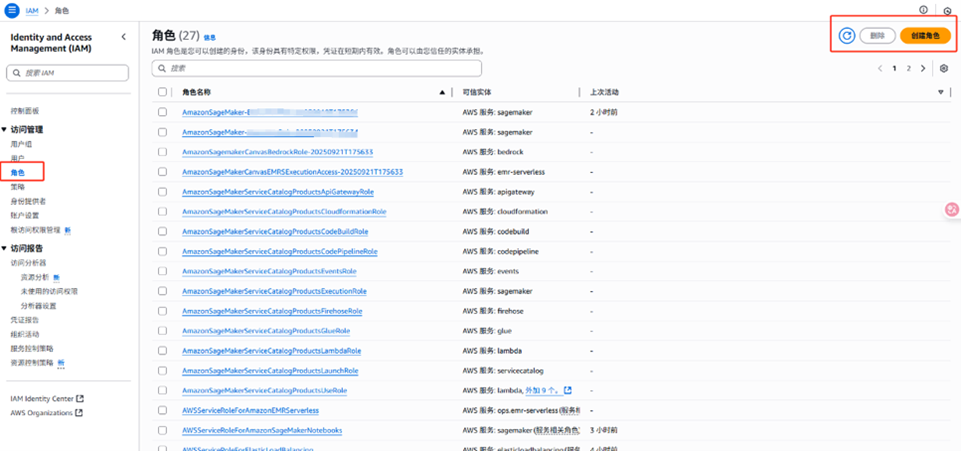Click 'AWS 服务: events' cell

492,271
